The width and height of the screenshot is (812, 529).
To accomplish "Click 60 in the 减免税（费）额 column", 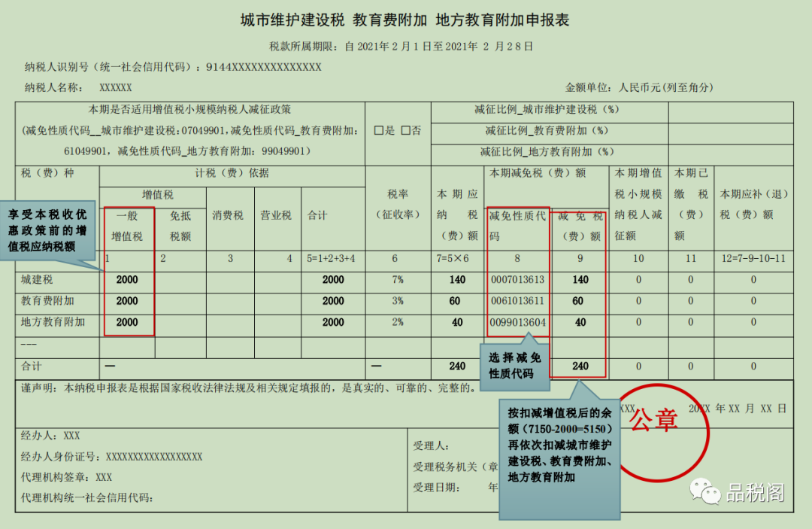I will point(578,301).
